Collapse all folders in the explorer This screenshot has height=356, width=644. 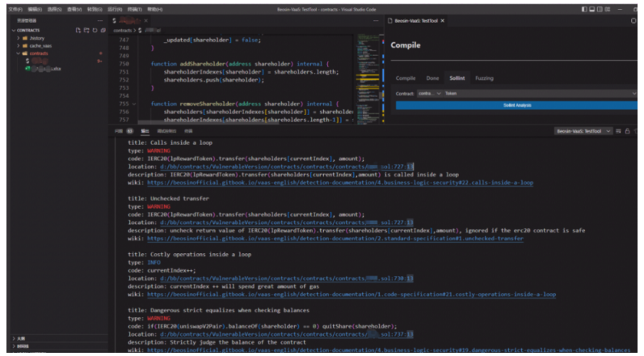[103, 31]
